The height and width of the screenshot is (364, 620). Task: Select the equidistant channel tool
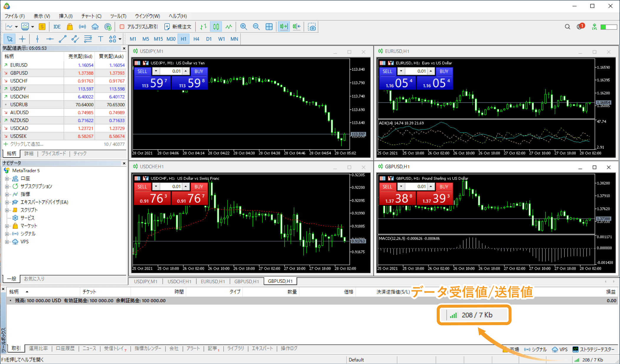coord(75,39)
